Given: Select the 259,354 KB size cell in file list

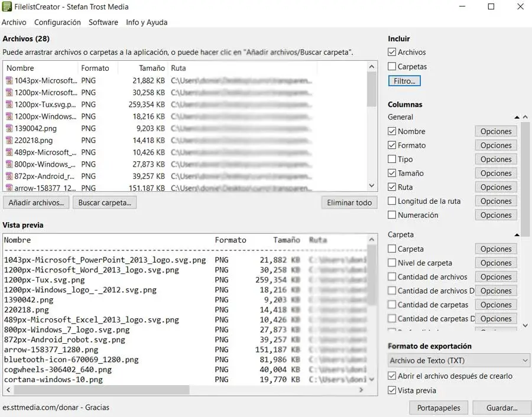Looking at the screenshot, I should pos(147,105).
